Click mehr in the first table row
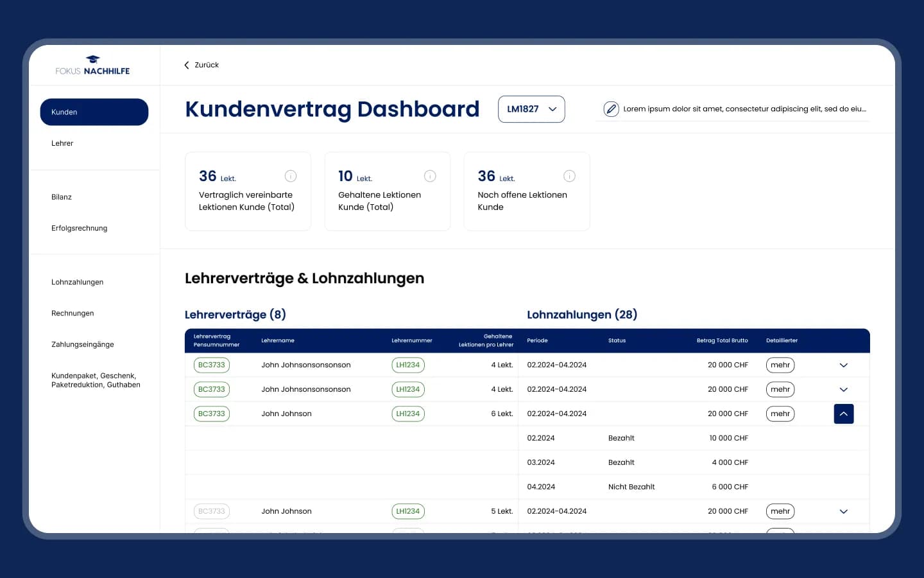924x578 pixels. [780, 365]
